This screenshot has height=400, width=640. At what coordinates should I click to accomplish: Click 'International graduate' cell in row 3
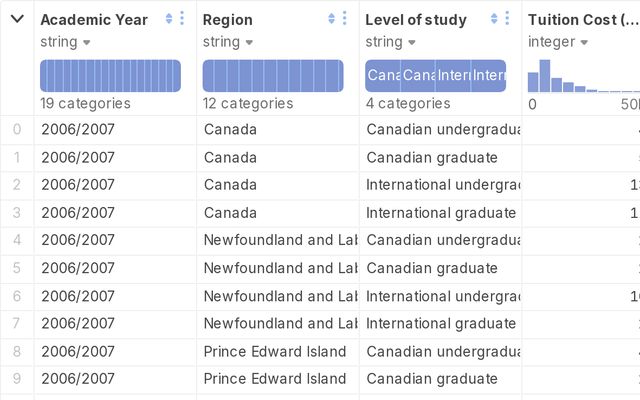click(x=440, y=212)
